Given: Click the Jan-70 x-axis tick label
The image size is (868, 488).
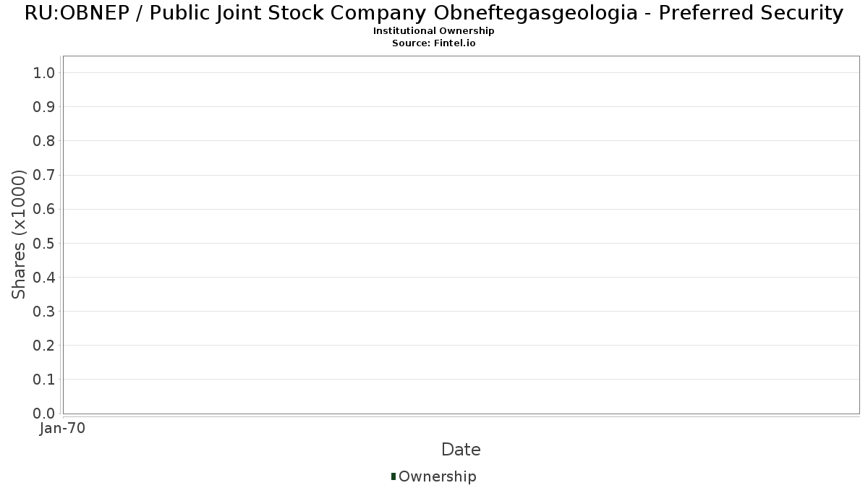Looking at the screenshot, I should tap(63, 429).
